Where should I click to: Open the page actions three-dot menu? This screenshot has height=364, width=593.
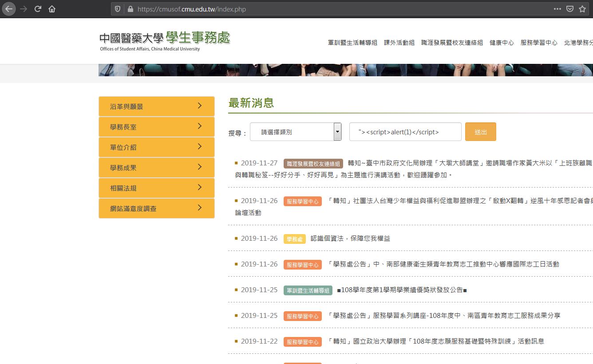(557, 9)
